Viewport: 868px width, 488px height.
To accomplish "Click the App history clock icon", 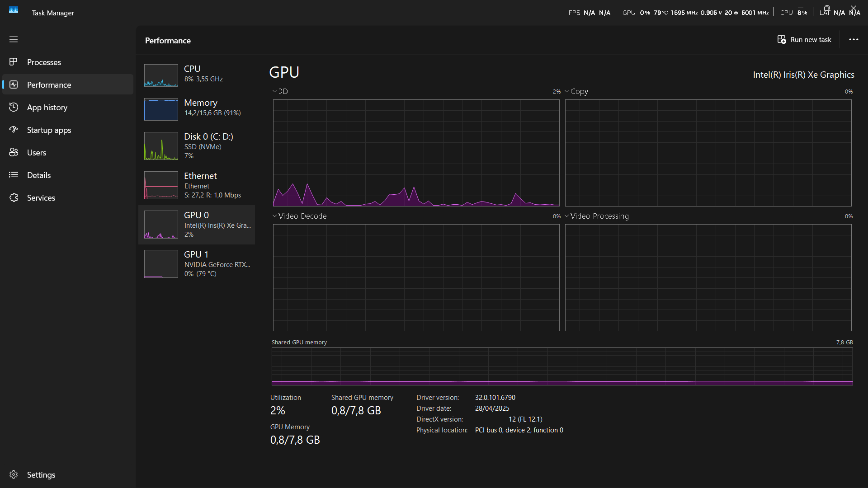I will click(14, 107).
